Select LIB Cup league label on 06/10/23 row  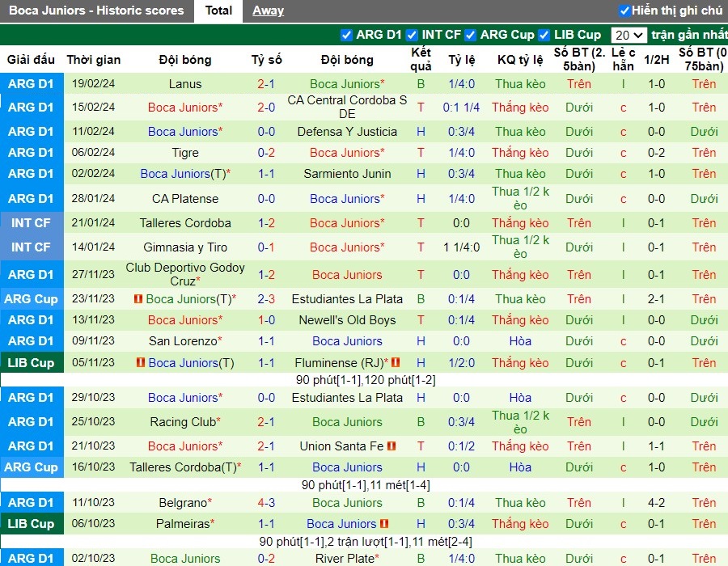coord(31,523)
